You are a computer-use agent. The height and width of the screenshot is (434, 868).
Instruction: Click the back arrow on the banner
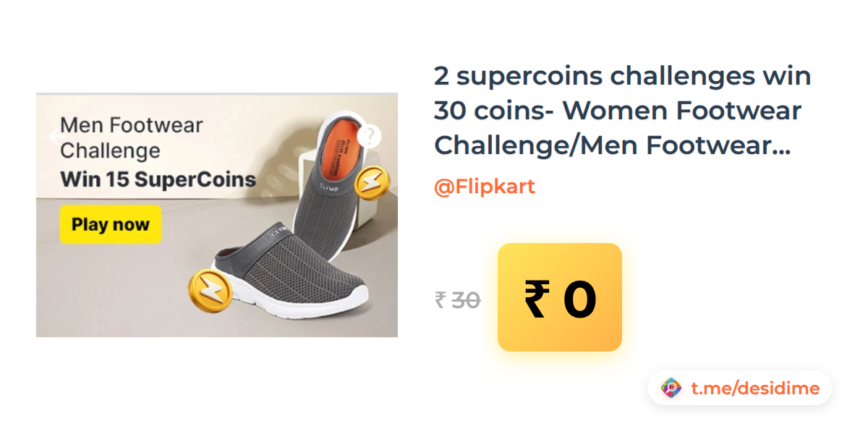click(x=57, y=137)
